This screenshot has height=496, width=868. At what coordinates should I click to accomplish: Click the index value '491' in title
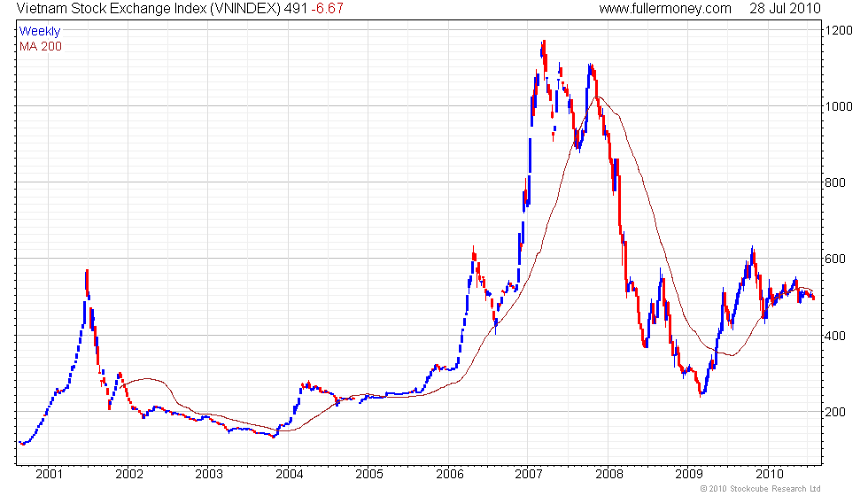click(296, 9)
